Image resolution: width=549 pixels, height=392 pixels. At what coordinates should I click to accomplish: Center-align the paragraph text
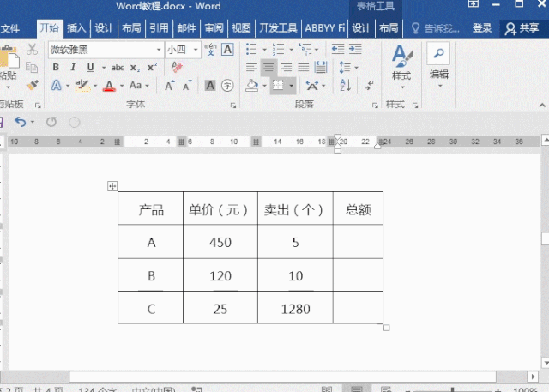[x=268, y=67]
